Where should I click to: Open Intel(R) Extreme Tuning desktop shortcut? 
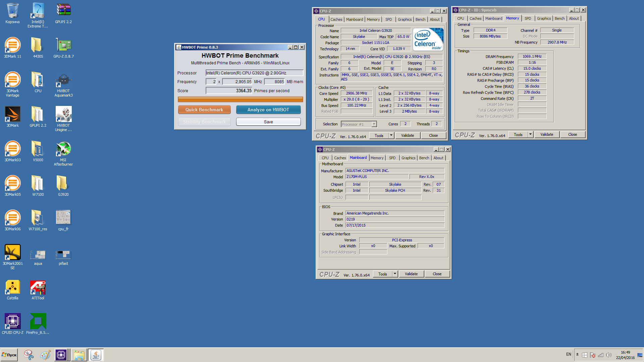pyautogui.click(x=38, y=15)
